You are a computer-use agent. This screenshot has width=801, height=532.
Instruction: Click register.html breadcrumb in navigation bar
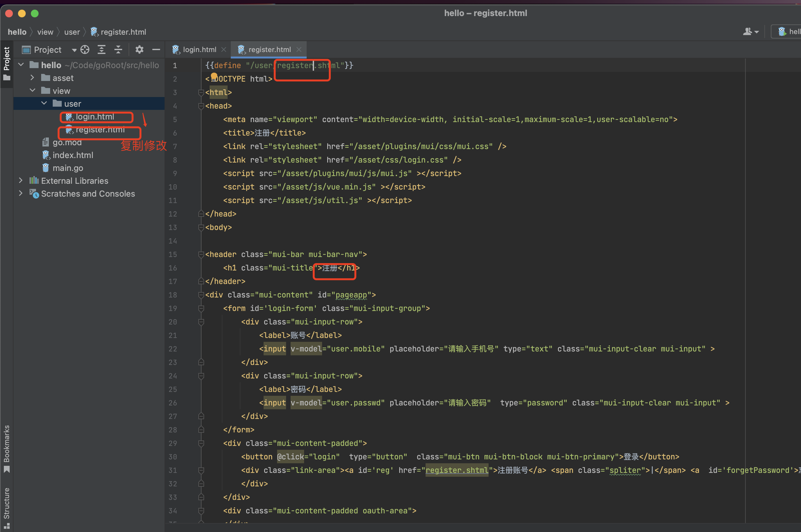click(x=119, y=32)
